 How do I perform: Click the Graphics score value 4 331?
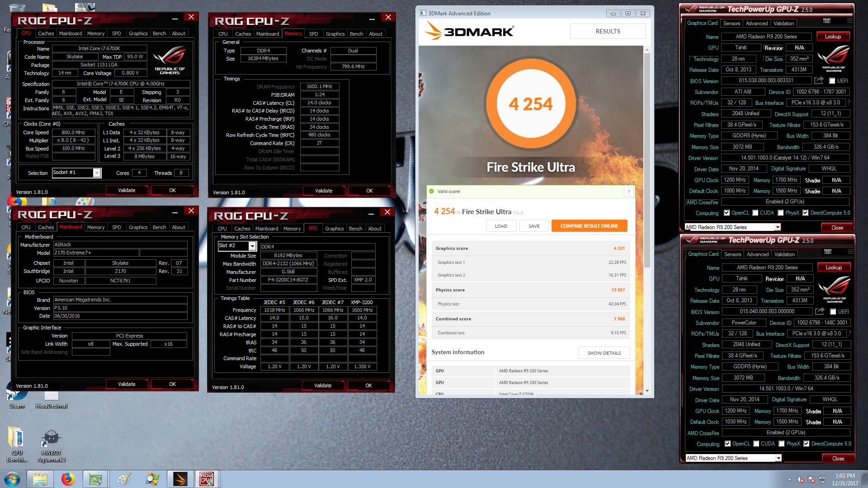coord(619,249)
